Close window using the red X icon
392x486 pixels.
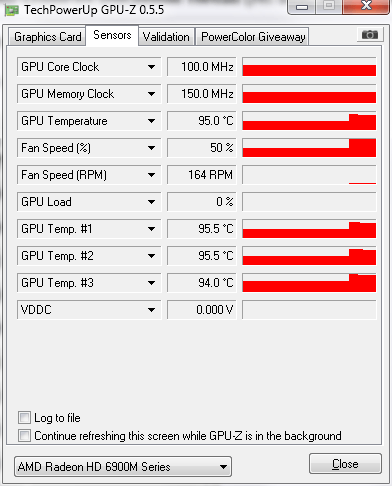coord(366,6)
